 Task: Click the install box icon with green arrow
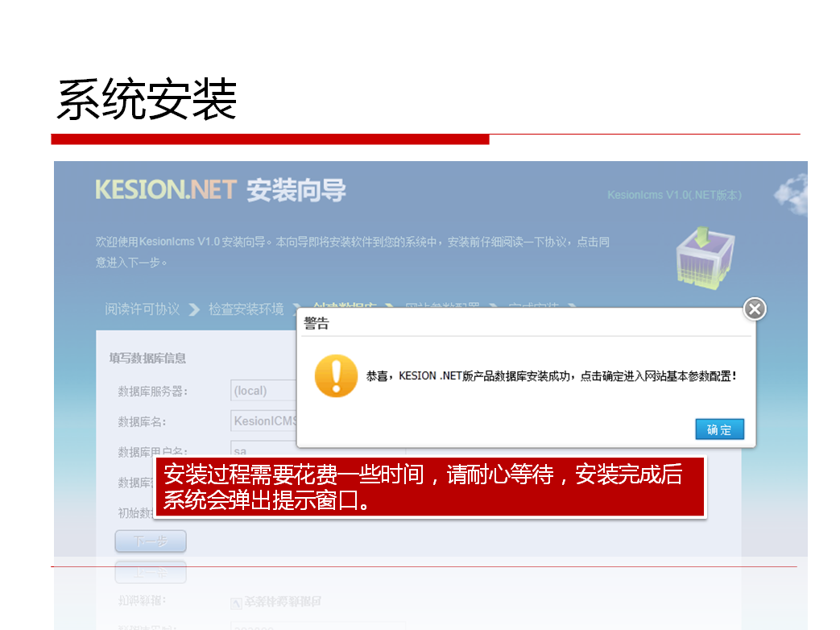coord(705,257)
